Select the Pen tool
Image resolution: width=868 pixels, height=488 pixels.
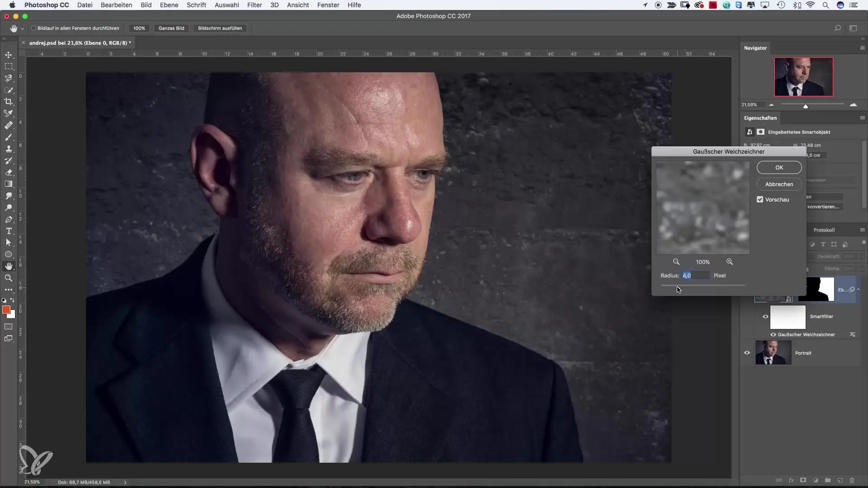9,219
